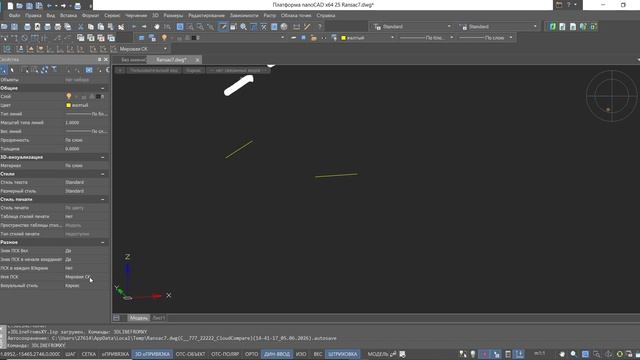Toggle оПРИВЯЗКА object snap in status bar
640x360 pixels.
point(116,354)
